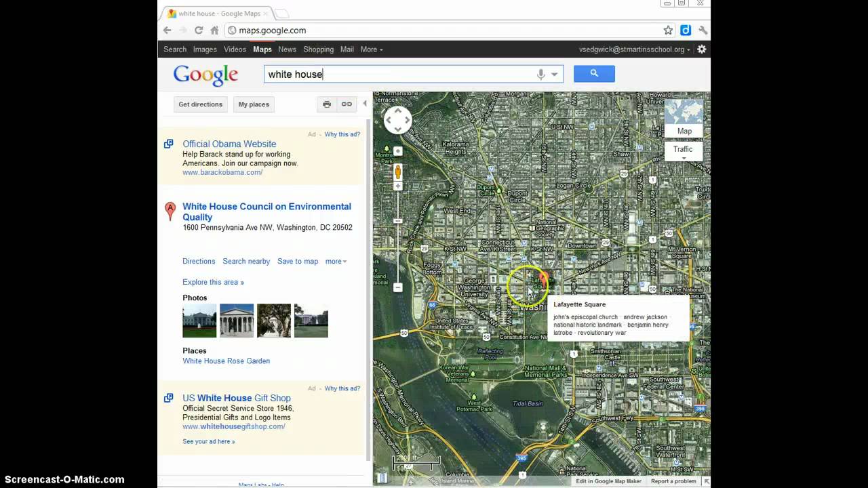Click the link icon beside print
This screenshot has height=488, width=868.
[x=347, y=104]
